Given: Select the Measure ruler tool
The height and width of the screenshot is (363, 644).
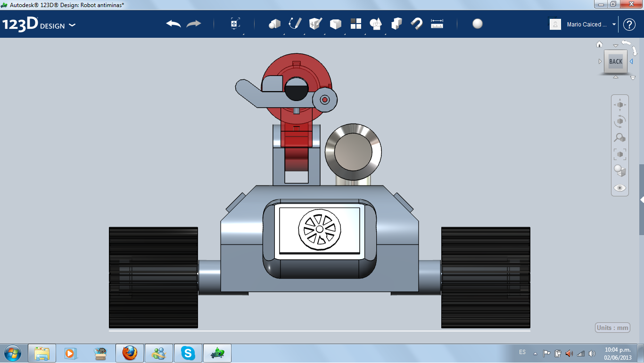Looking at the screenshot, I should (437, 24).
